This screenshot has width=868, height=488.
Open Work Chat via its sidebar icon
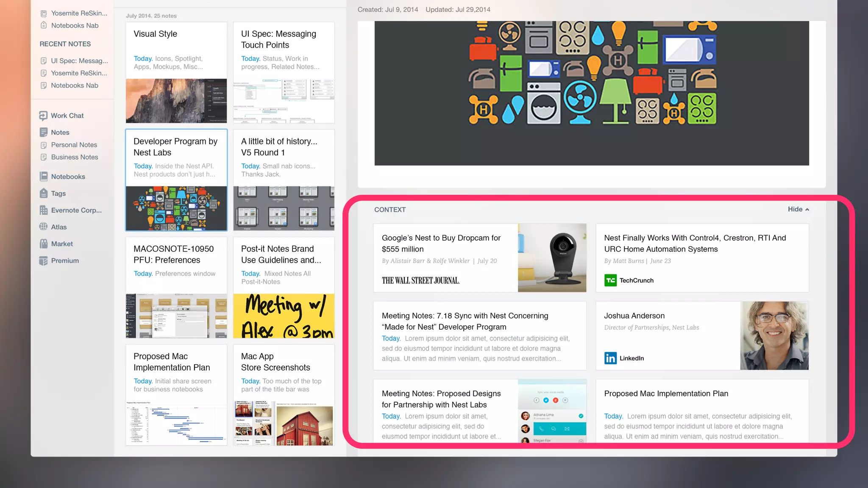coord(43,116)
